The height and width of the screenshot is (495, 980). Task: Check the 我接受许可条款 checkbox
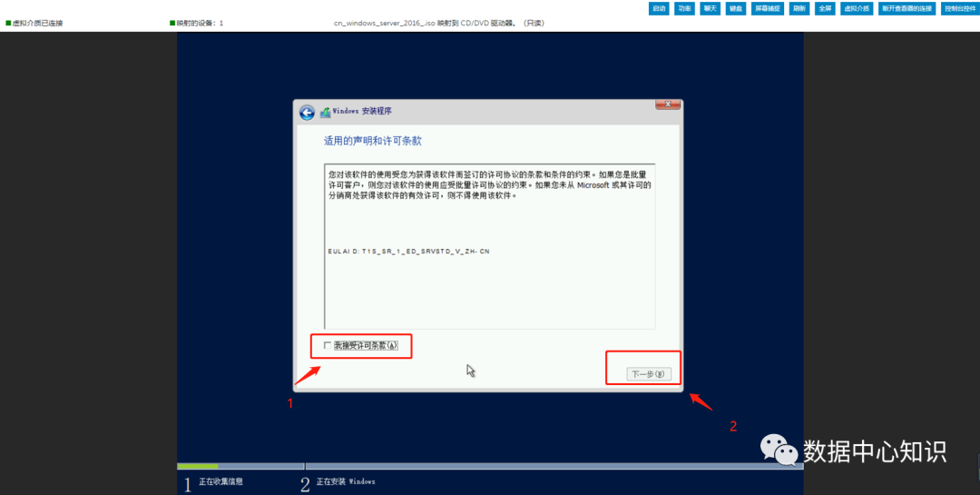[328, 345]
